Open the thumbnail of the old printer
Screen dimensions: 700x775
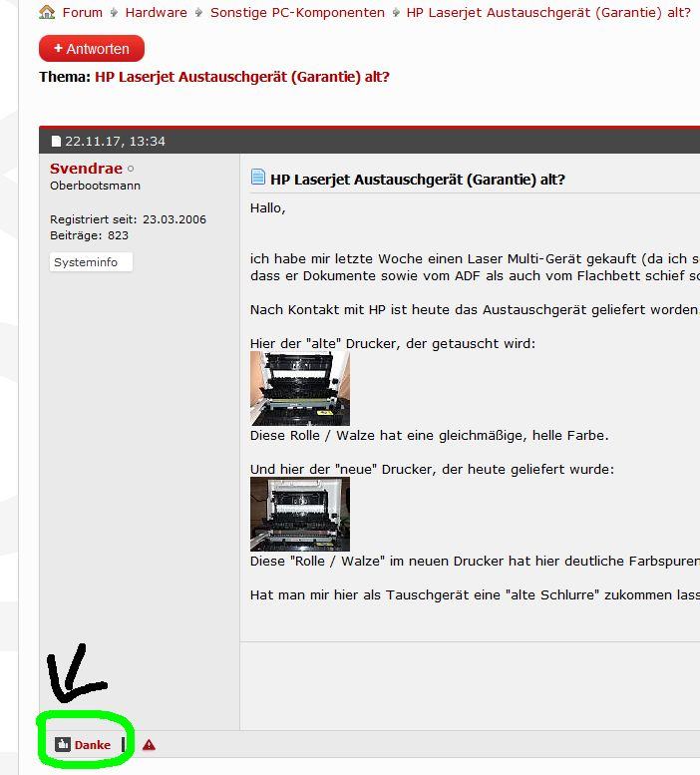300,388
